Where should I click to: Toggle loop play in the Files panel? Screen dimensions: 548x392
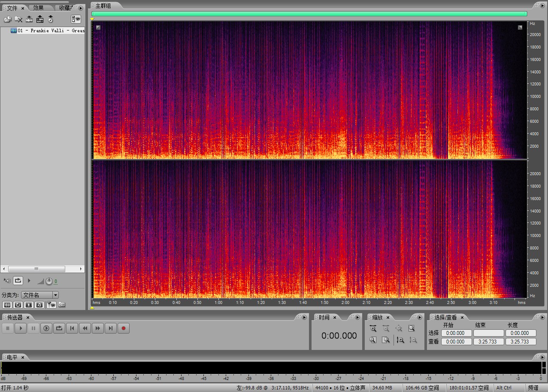tap(18, 281)
